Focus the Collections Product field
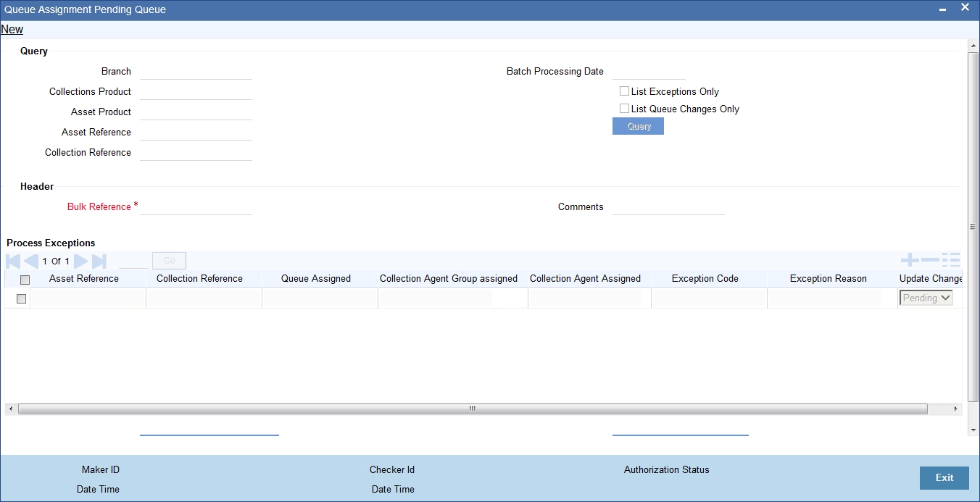Screen dimensions: 980x502 [196, 91]
